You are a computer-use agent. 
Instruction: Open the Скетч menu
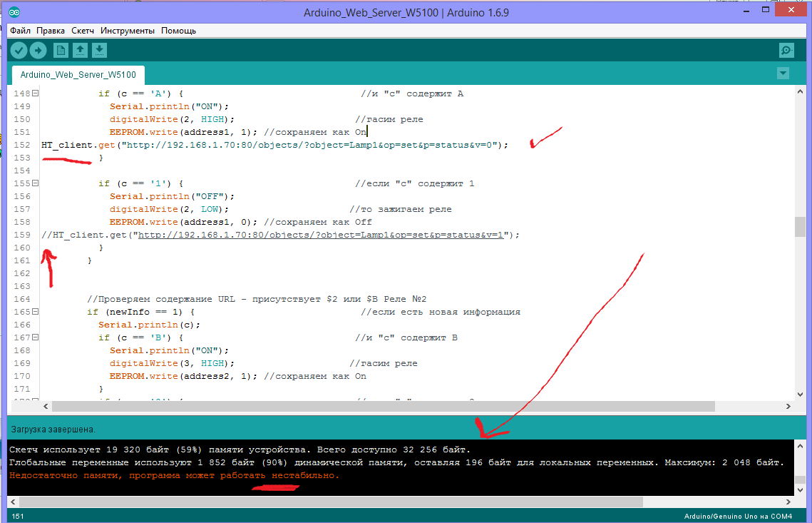(83, 31)
